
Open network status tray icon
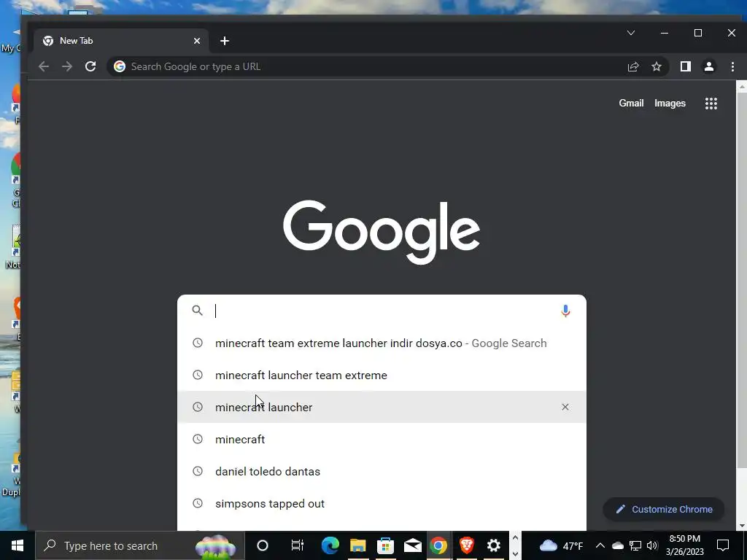[635, 545]
